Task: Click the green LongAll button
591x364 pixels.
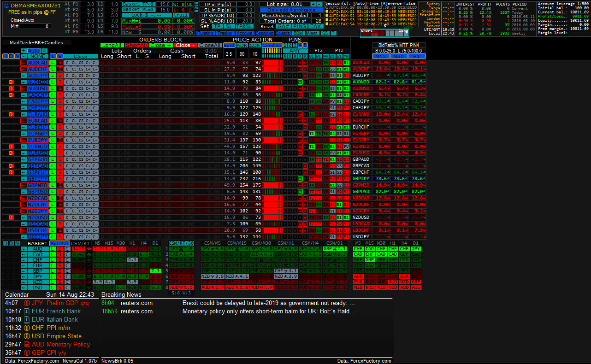Action: (x=112, y=45)
